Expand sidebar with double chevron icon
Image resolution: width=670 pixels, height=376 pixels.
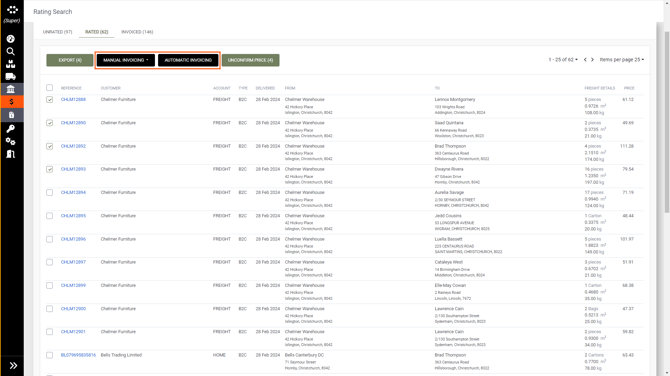click(13, 365)
